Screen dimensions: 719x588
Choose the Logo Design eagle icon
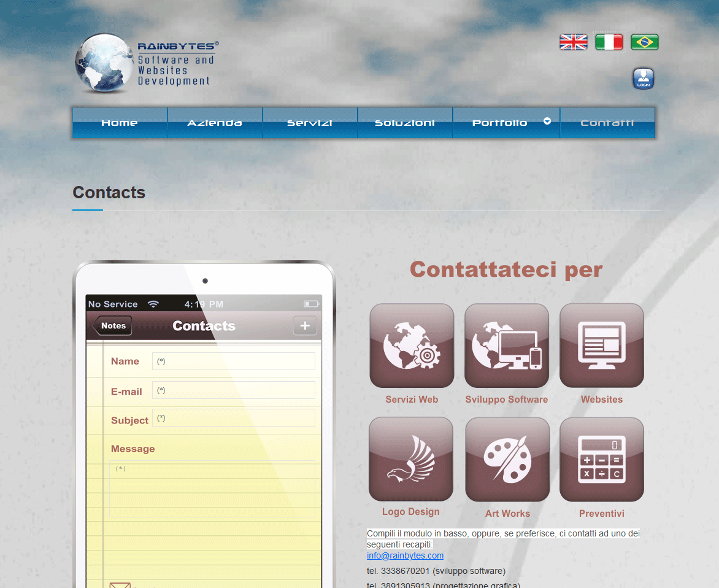[411, 459]
